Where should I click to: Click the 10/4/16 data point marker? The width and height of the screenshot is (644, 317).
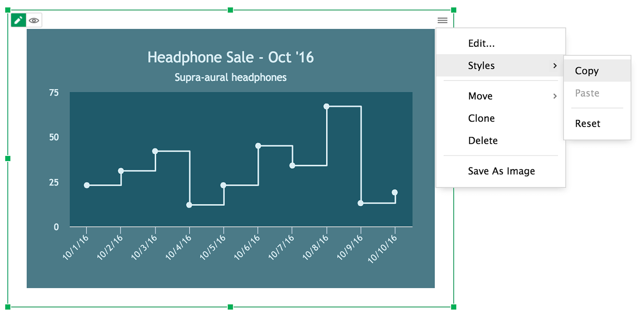click(189, 205)
